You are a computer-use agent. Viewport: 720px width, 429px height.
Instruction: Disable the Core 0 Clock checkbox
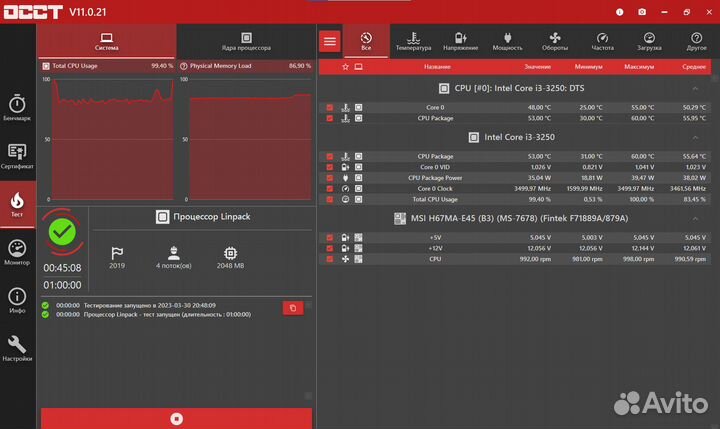pos(329,188)
